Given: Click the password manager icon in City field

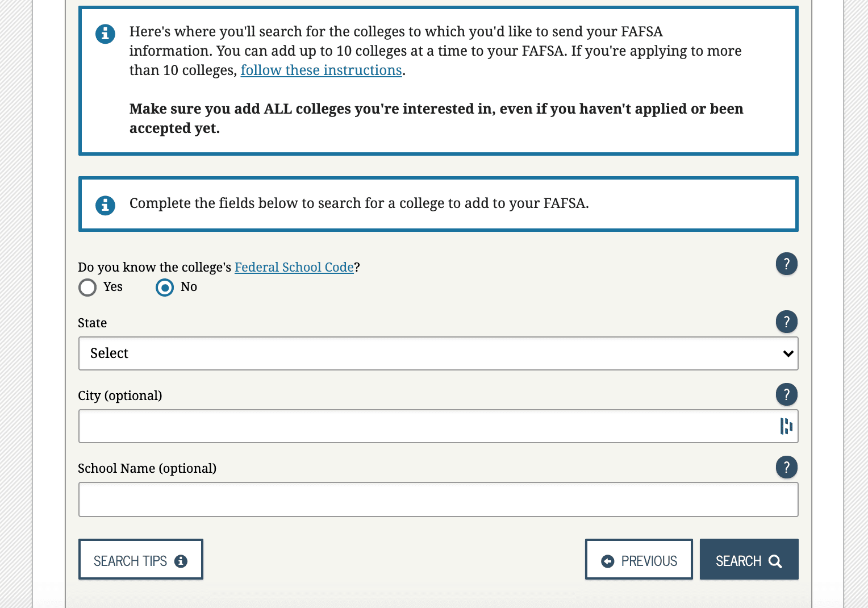Looking at the screenshot, I should [786, 426].
